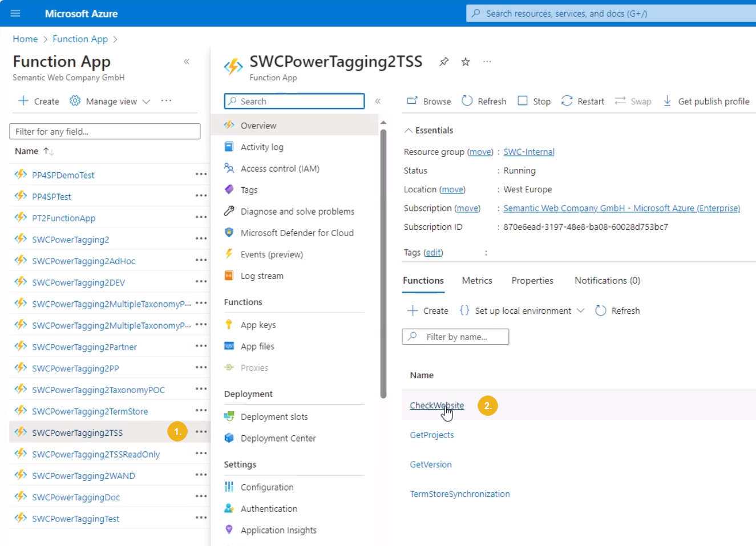The image size is (756, 546).
Task: Click move link next to Subscription
Action: tap(467, 208)
